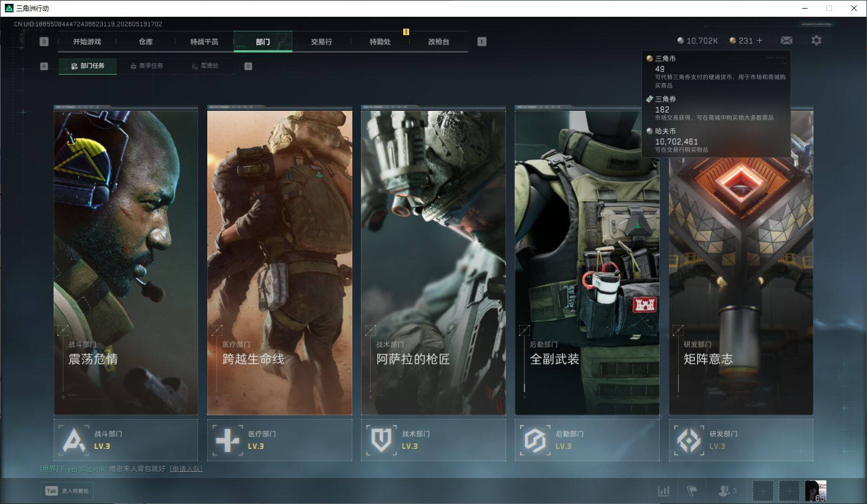Image resolution: width=867 pixels, height=504 pixels.
Task: Open the 交易行 tab
Action: point(321,42)
